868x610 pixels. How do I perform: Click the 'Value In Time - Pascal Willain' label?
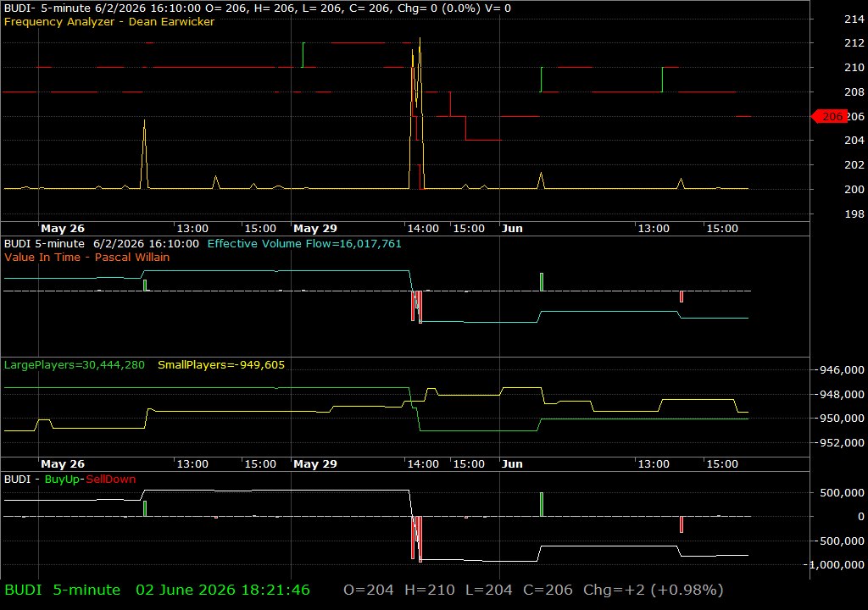tap(87, 257)
